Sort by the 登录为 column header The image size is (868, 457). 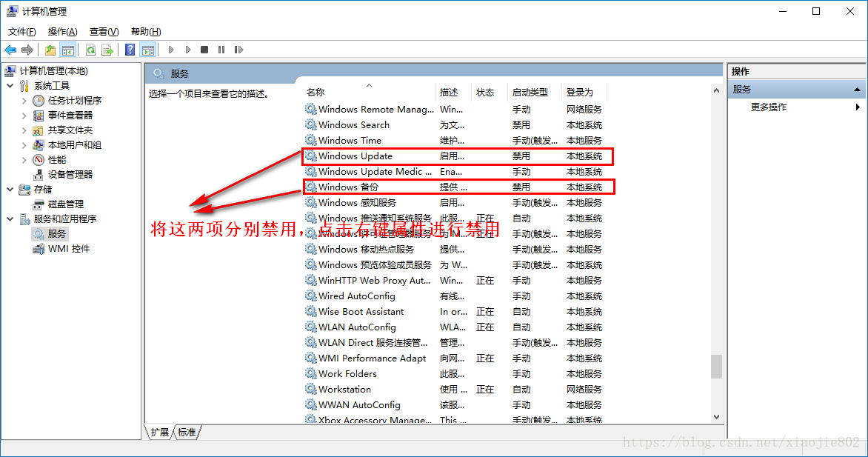pyautogui.click(x=584, y=93)
